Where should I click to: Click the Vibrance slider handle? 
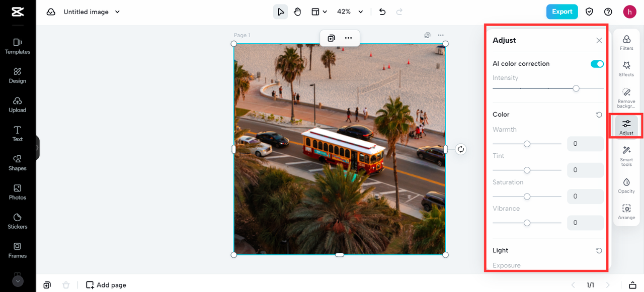[x=527, y=223]
